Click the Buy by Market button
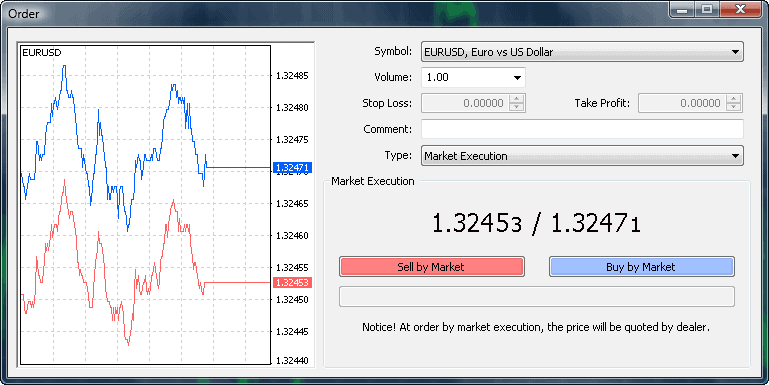 tap(641, 267)
